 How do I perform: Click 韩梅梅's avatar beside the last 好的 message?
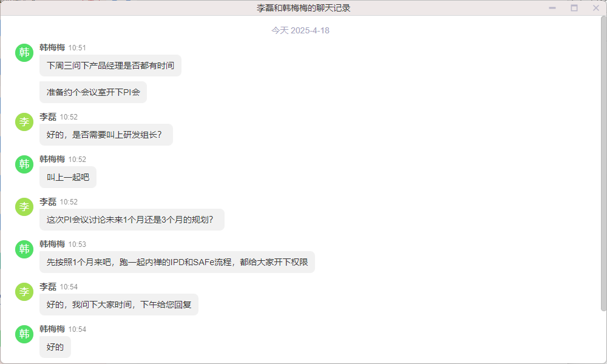click(24, 334)
